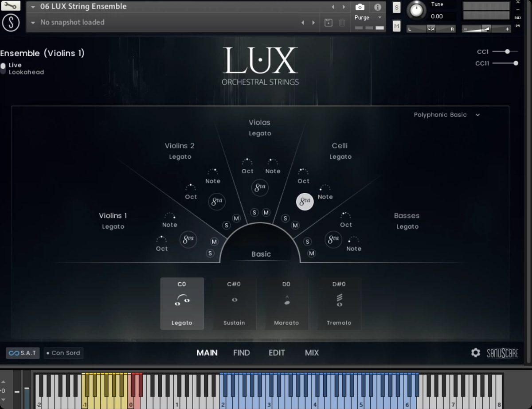Go to previous snapshot arrow

(x=303, y=23)
